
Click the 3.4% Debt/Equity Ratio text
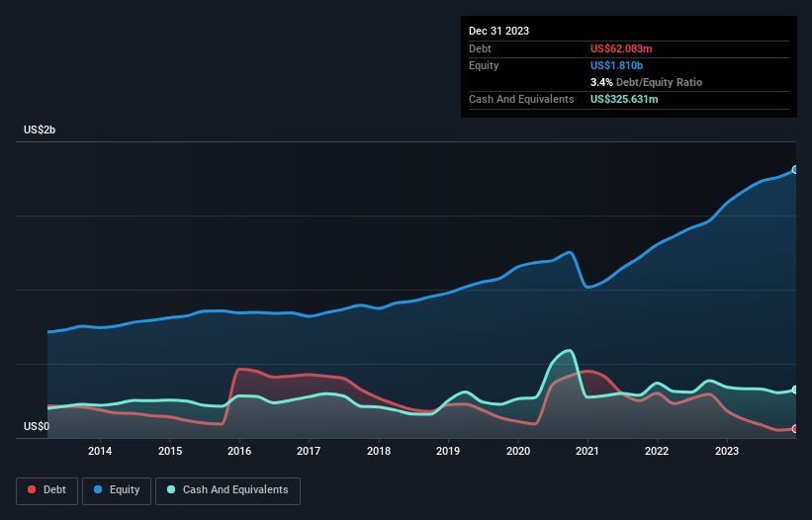646,82
